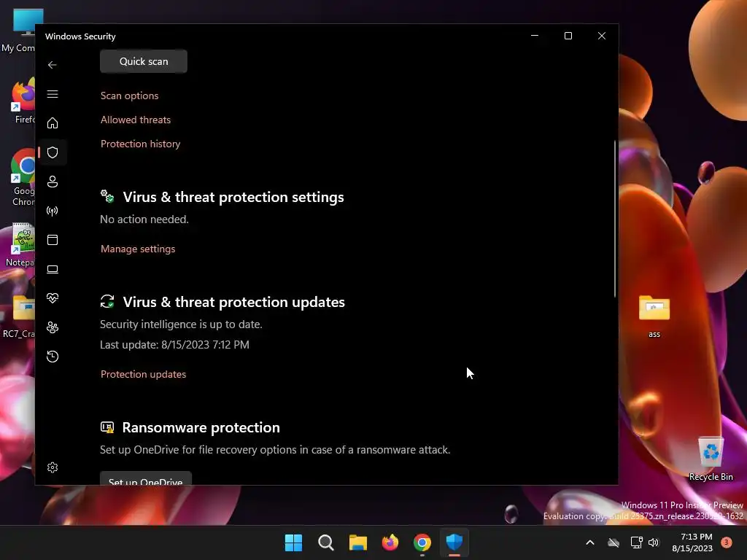Viewport: 747px width, 560px height.
Task: Select the Notepad++ desktop shortcut
Action: [x=19, y=245]
